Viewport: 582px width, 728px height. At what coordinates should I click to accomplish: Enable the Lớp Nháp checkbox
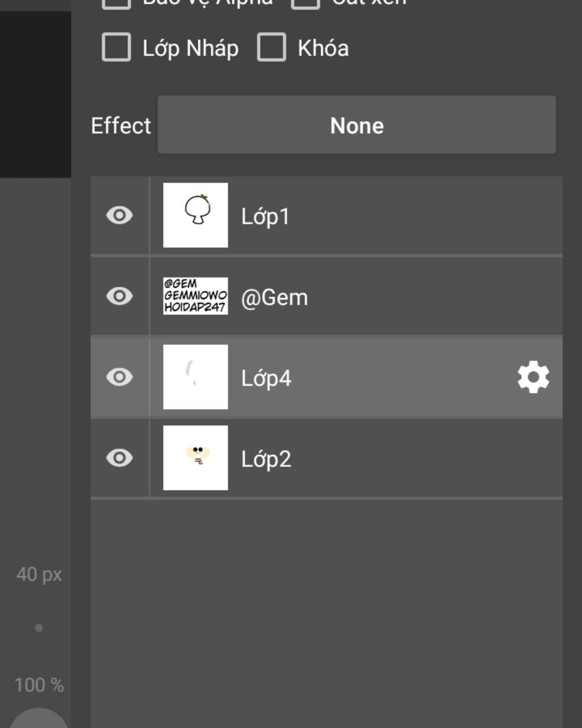[117, 47]
